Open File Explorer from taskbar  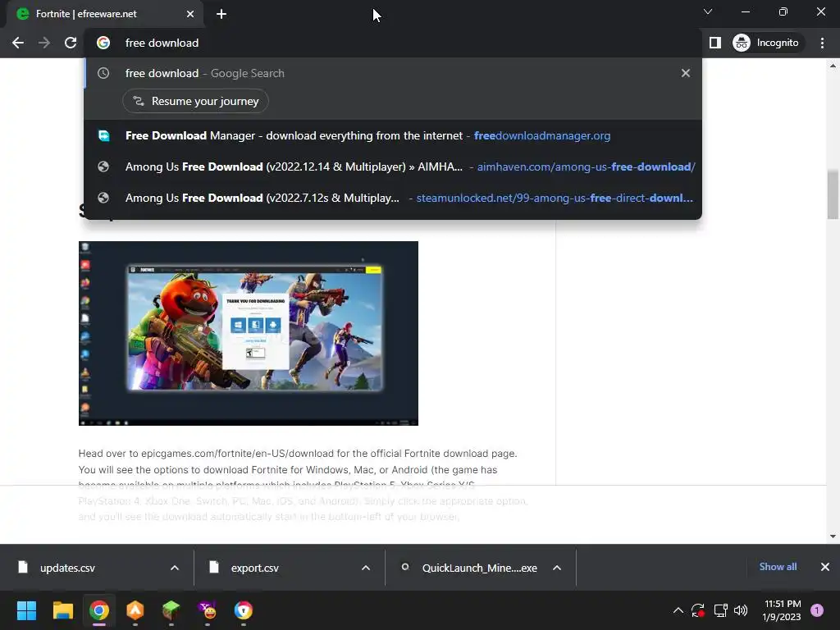[x=62, y=610]
